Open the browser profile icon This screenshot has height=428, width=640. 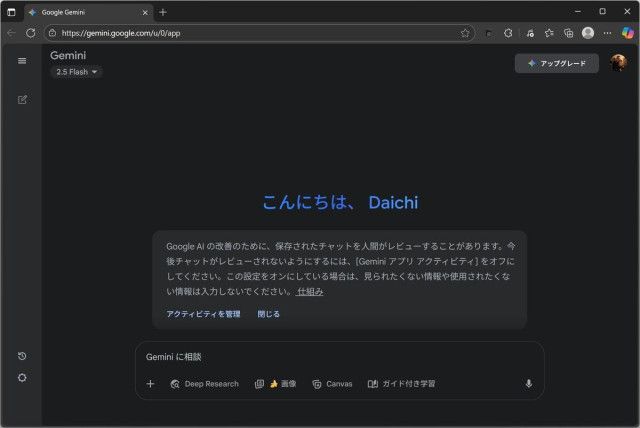[588, 33]
